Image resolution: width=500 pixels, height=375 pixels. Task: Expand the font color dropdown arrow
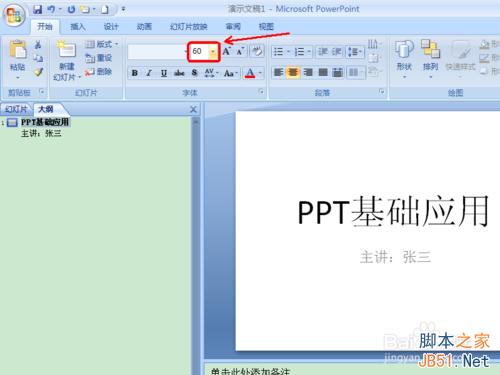click(260, 73)
